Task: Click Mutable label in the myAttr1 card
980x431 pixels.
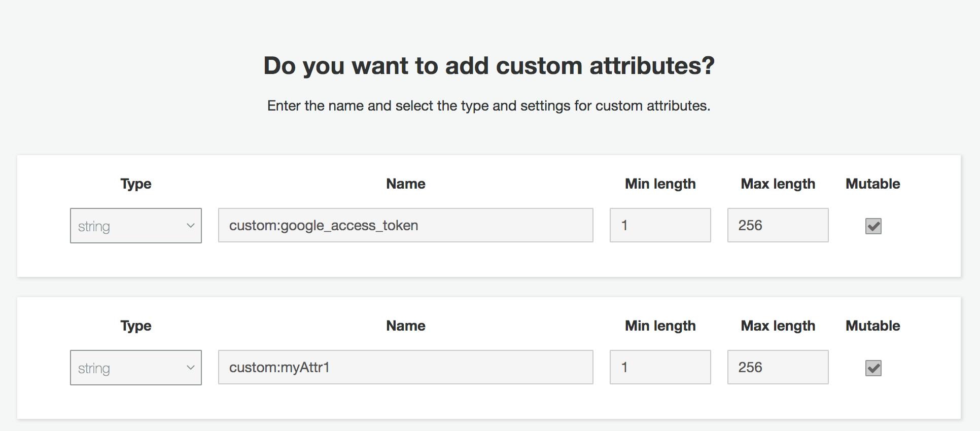Action: tap(872, 326)
